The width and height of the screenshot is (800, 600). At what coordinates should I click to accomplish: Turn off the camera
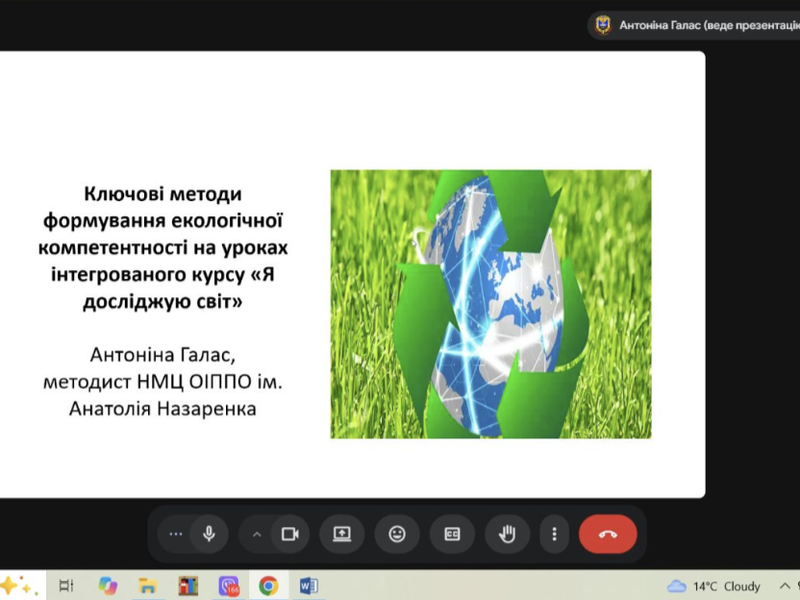(x=290, y=534)
